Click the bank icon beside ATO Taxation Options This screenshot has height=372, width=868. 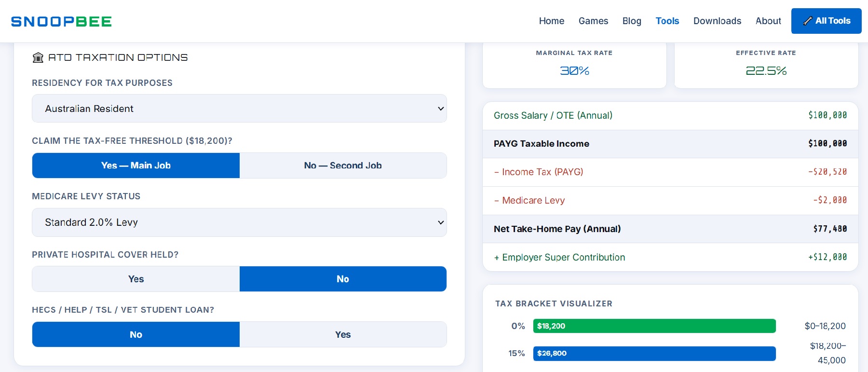coord(38,57)
